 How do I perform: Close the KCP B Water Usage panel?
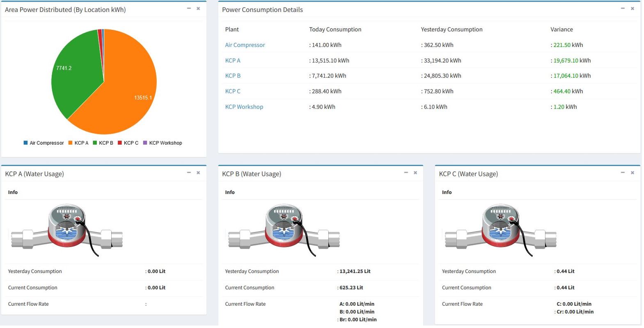click(415, 173)
